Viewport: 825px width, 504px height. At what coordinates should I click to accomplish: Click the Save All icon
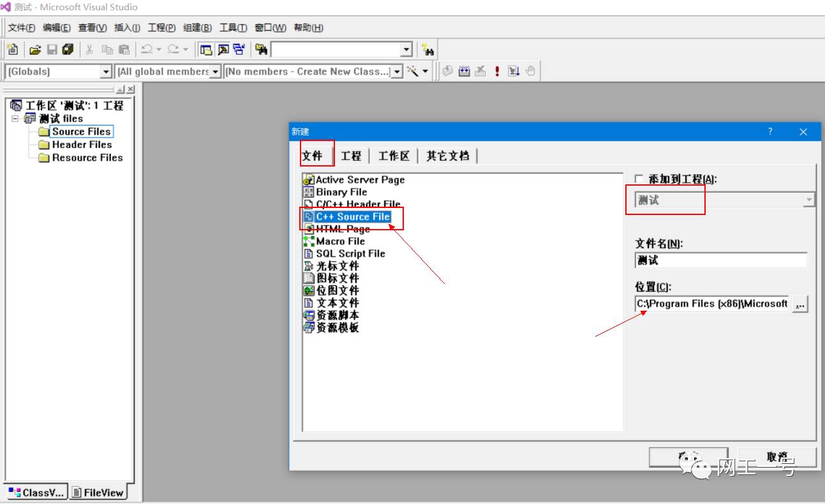point(68,49)
